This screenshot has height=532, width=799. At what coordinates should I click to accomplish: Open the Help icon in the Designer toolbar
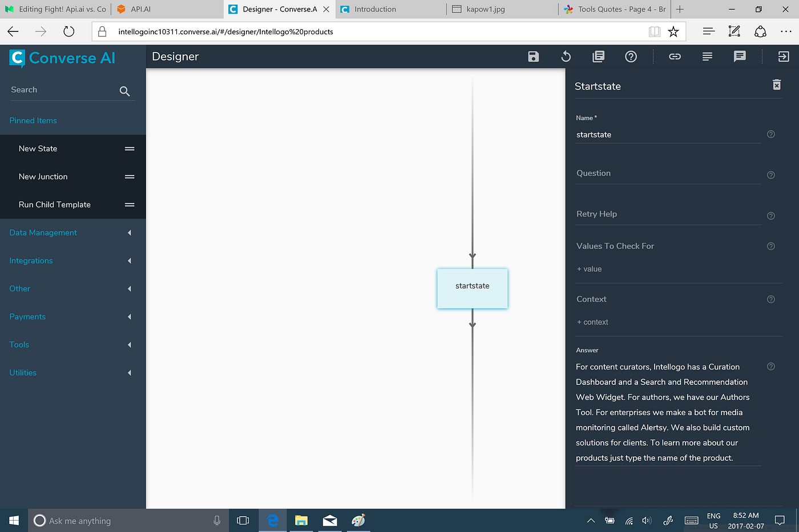631,56
